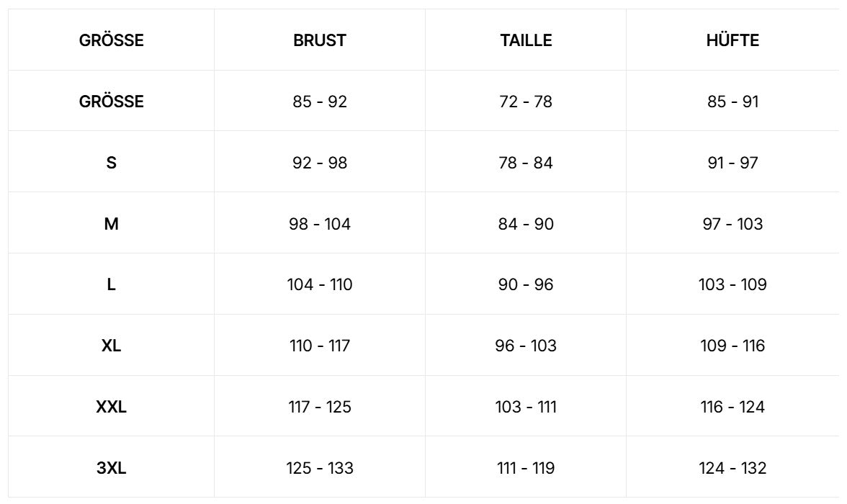Click the M size row label
Image resolution: width=847 pixels, height=504 pixels.
pos(111,224)
